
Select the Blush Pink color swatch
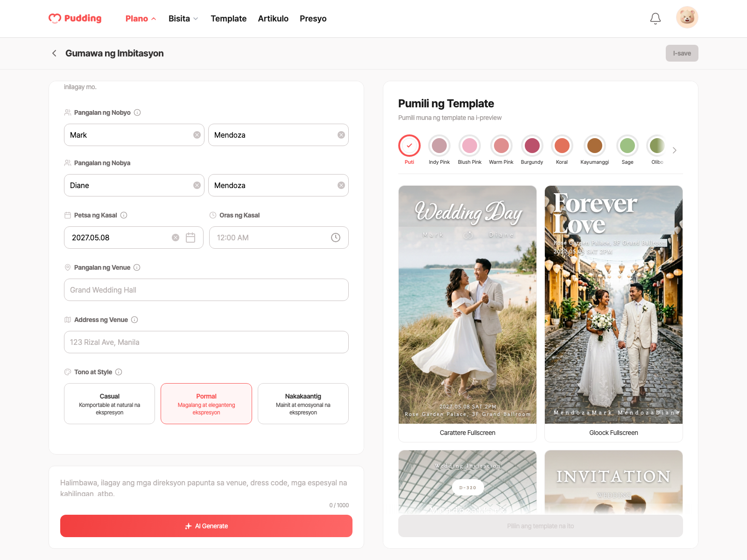tap(470, 146)
